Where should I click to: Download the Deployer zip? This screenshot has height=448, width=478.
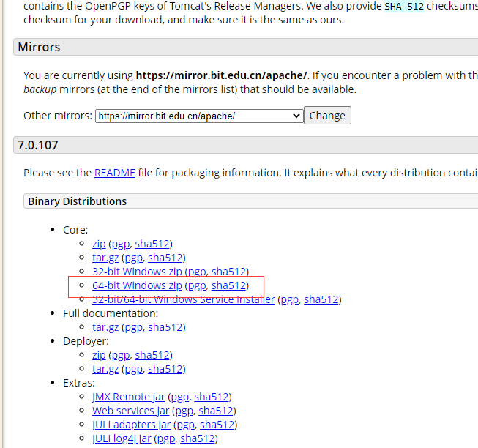coord(99,355)
